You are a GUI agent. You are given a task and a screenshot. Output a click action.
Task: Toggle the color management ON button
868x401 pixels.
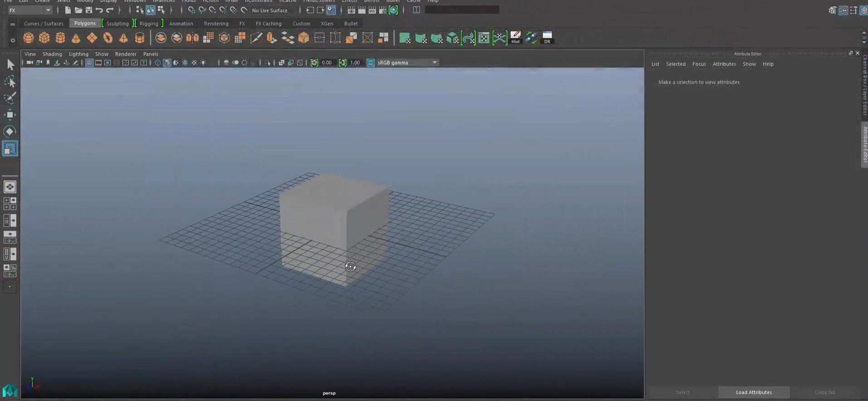(371, 63)
